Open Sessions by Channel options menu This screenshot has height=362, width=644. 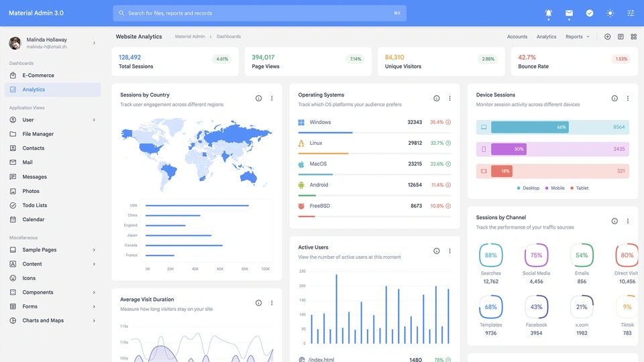[x=628, y=221]
